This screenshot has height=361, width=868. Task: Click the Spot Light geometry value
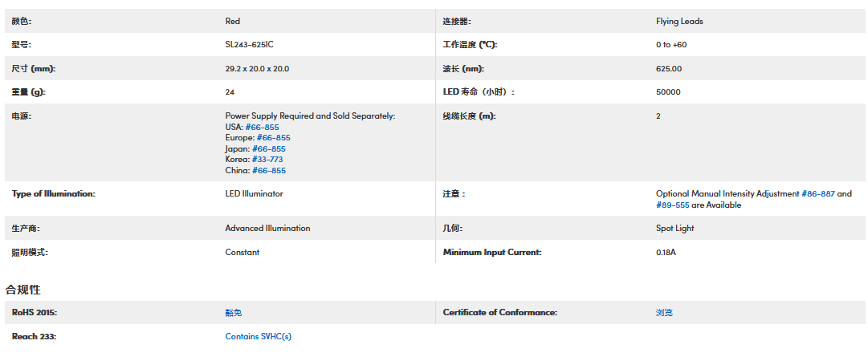coord(675,228)
